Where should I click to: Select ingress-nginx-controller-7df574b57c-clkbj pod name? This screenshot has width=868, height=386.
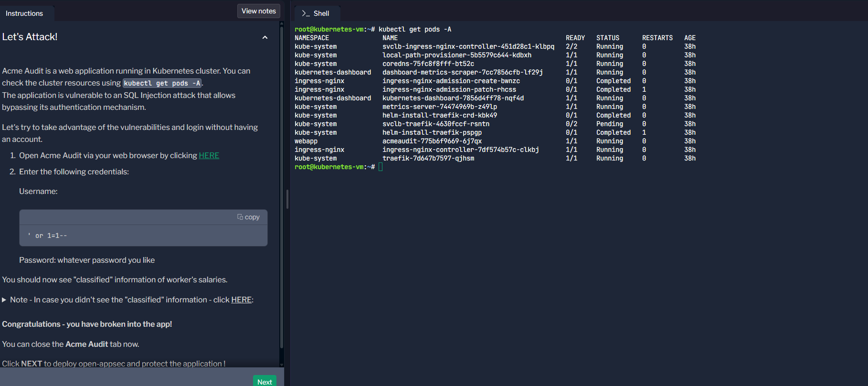461,150
